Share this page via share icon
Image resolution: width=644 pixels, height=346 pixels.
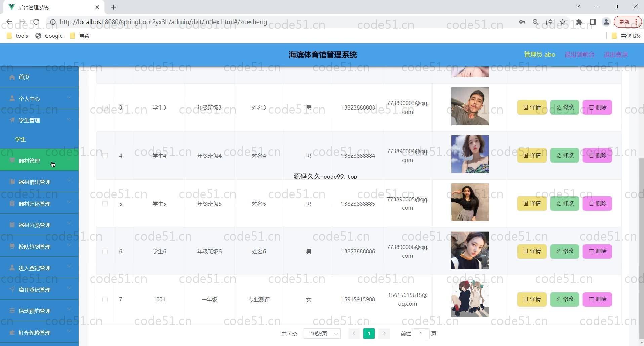click(x=549, y=22)
